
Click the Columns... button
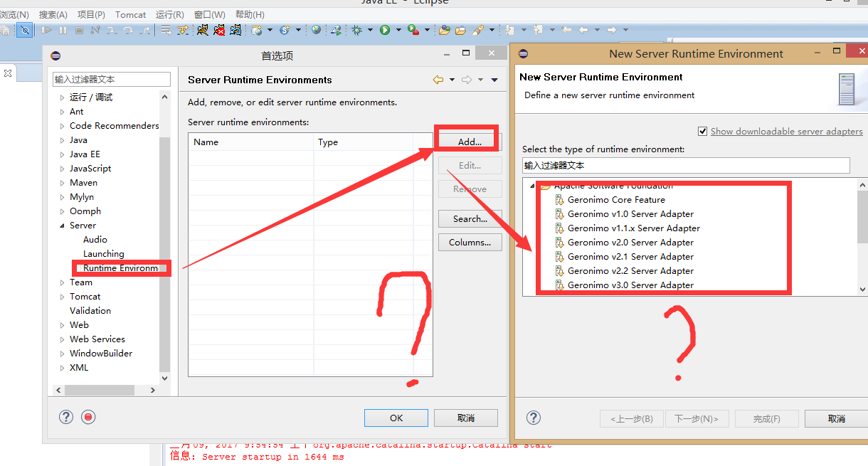(x=470, y=243)
